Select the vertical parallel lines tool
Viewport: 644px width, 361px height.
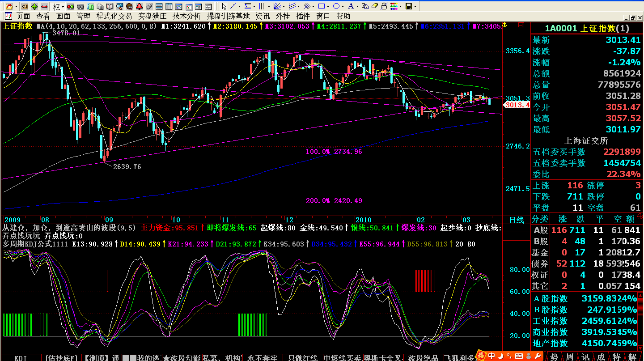point(262,6)
